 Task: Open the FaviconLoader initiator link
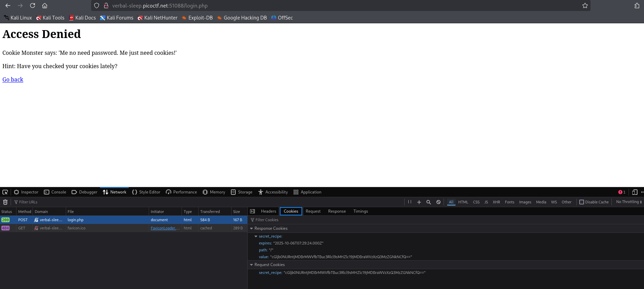[165, 228]
